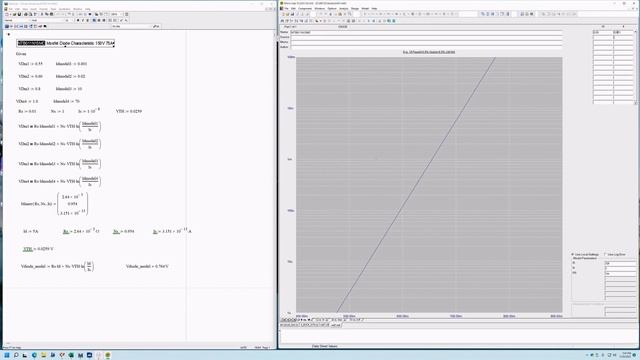Open the Symbolics menu in Mathcad
The image size is (640, 360).
tap(64, 9)
